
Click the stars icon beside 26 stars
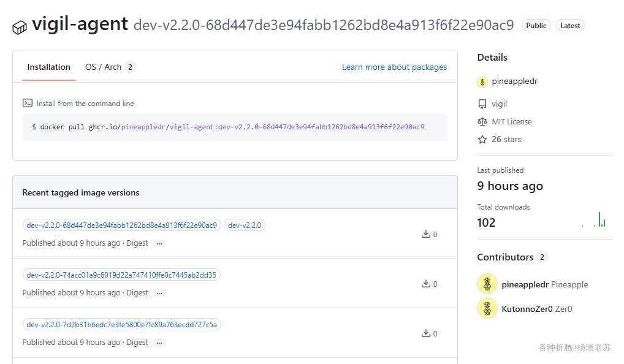[482, 140]
